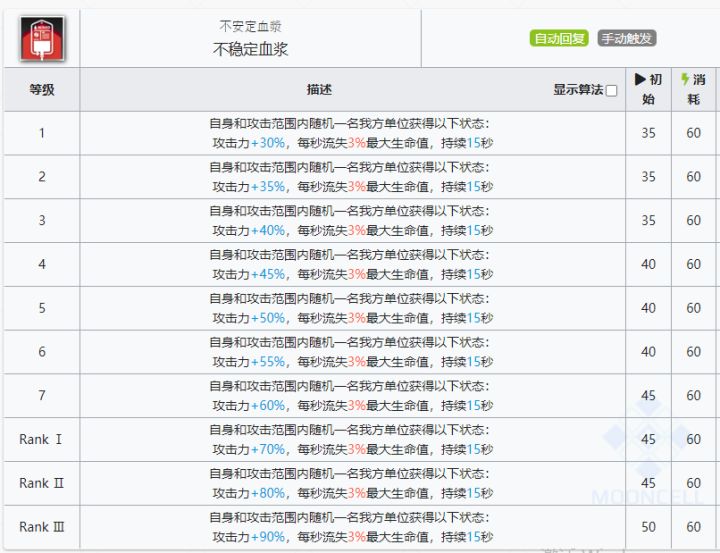Click the green lightning 消耗 icon
720x553 pixels.
coord(685,79)
